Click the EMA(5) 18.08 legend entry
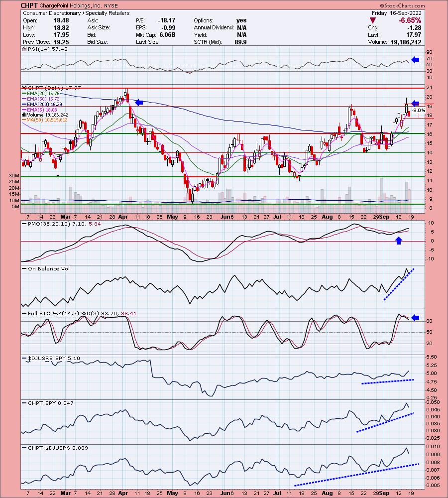This screenshot has height=498, width=448. pos(42,110)
